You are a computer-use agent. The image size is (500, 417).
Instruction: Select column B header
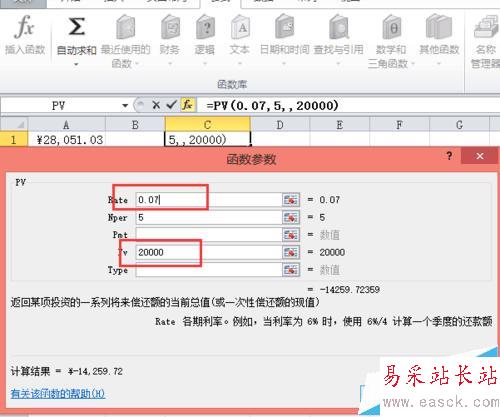[x=135, y=125]
